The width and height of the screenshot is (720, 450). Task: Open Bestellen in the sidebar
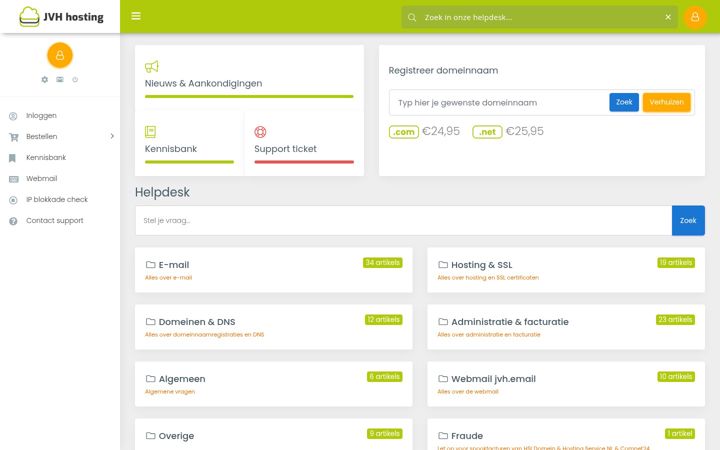click(42, 136)
